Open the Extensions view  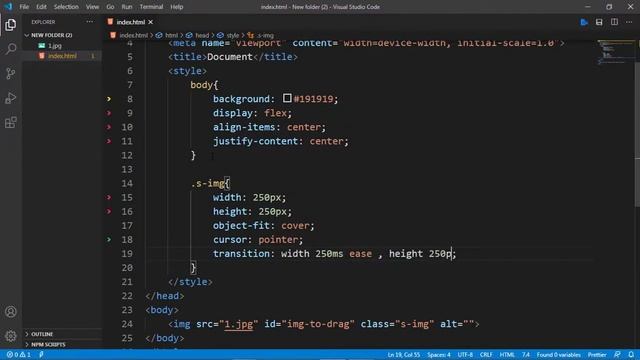point(11,122)
